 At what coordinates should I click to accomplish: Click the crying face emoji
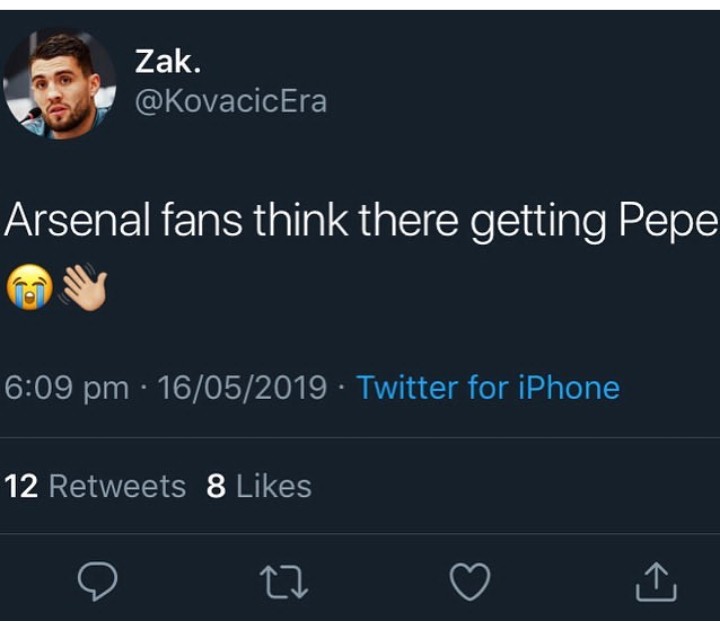tap(30, 287)
